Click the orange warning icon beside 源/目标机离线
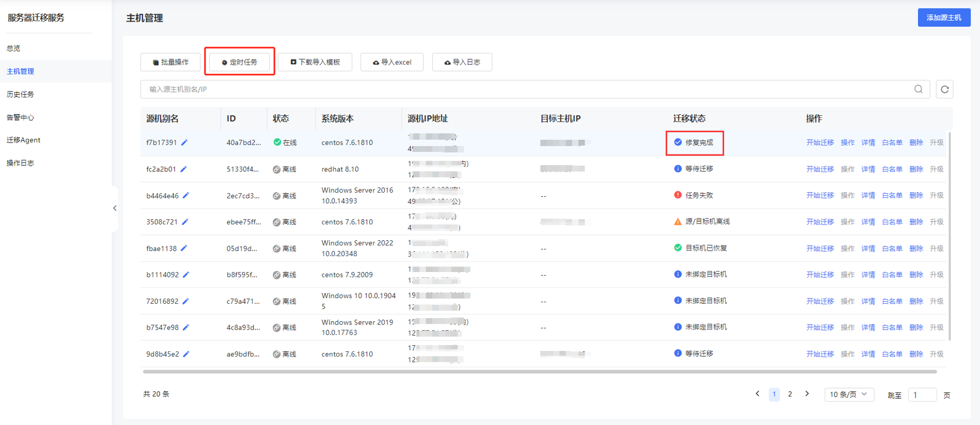This screenshot has width=980, height=425. (678, 221)
